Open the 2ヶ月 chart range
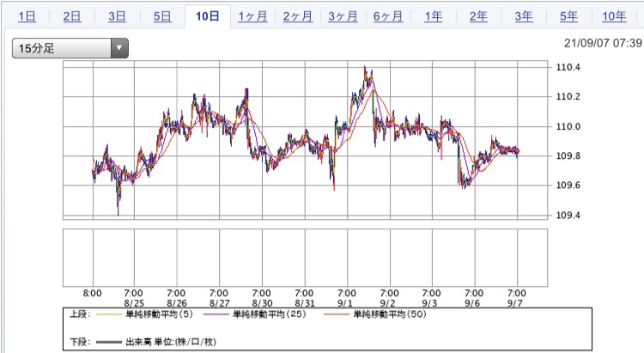Image resolution: width=644 pixels, height=353 pixels. point(298,16)
